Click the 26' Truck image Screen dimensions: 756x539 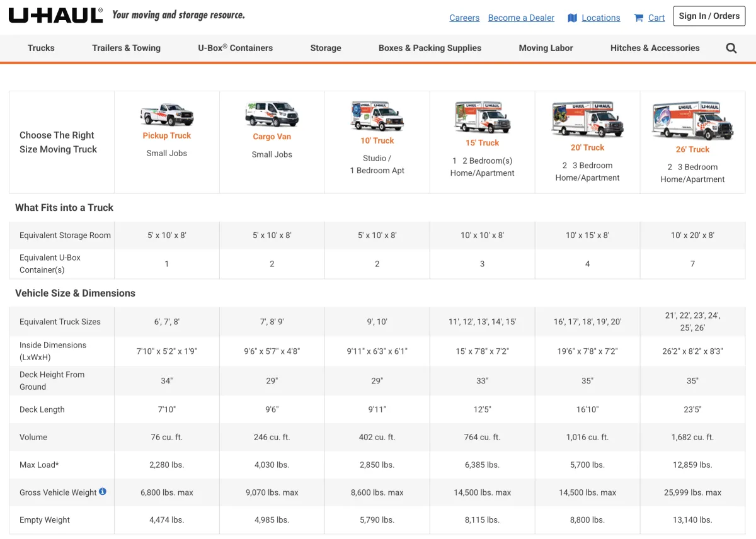pyautogui.click(x=693, y=120)
